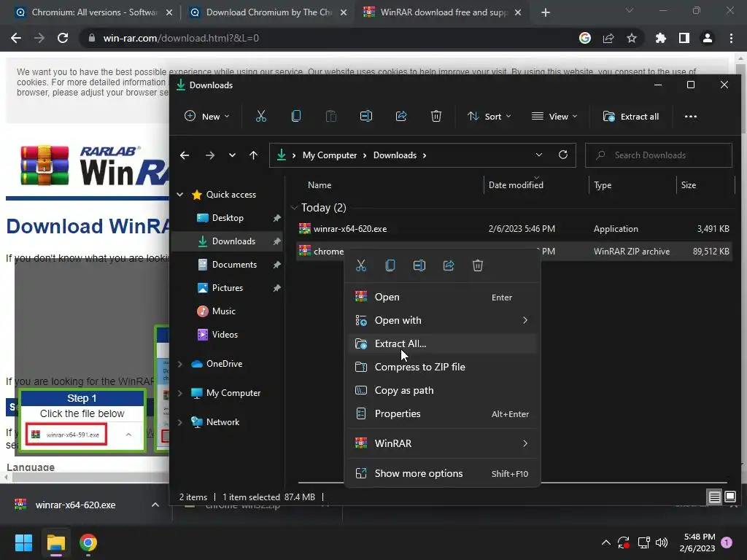Open recent locations dropdown arrow
747x560 pixels.
pos(232,155)
